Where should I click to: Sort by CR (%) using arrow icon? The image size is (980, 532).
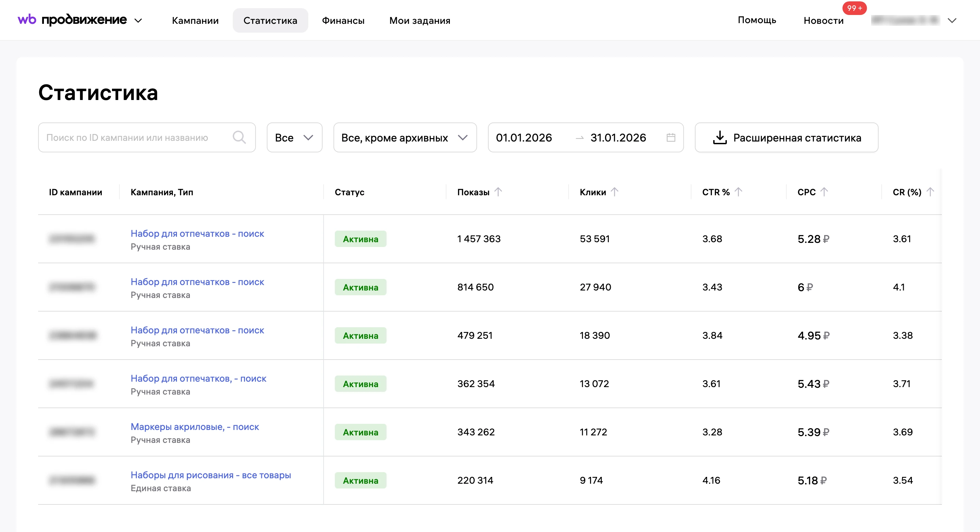[930, 192]
